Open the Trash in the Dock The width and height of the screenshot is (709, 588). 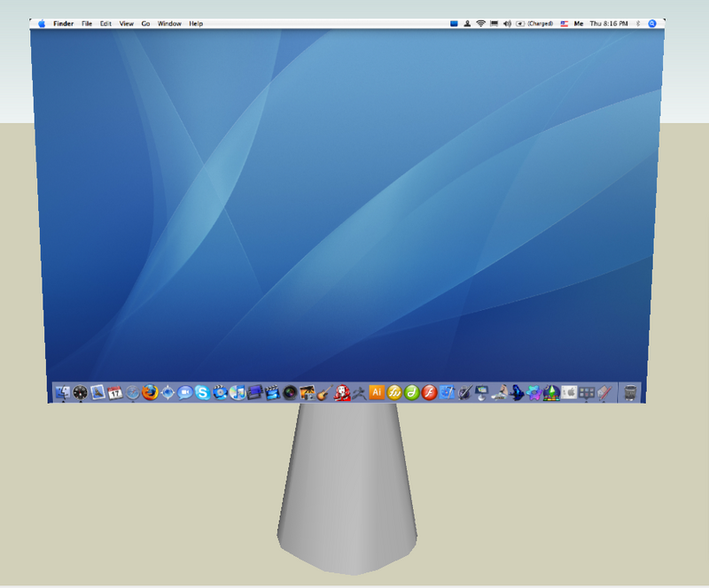(x=630, y=392)
